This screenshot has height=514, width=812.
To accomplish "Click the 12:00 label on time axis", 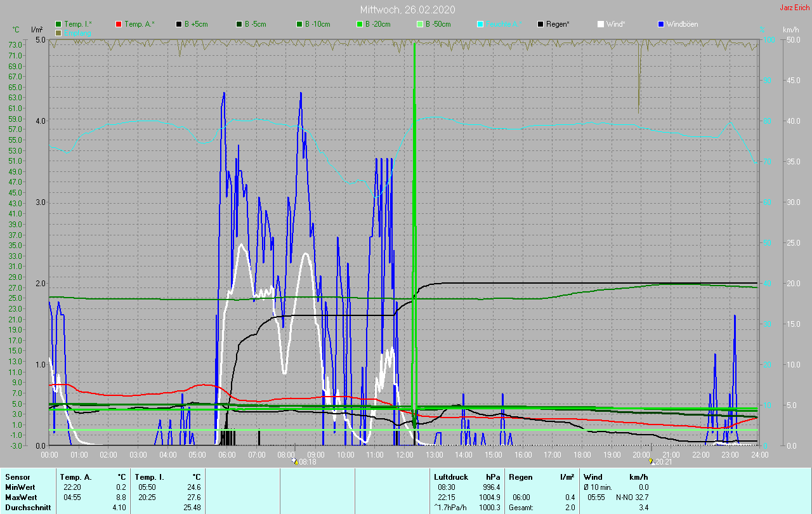I will click(x=404, y=454).
